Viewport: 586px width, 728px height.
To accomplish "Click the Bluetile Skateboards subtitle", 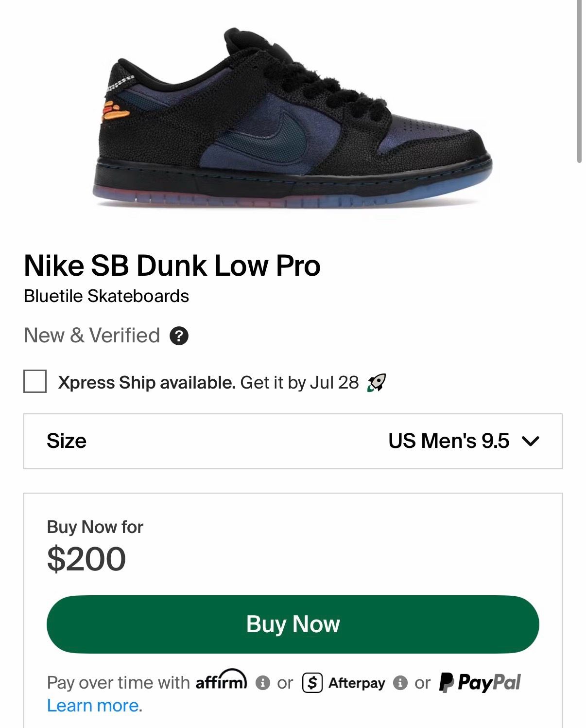I will 106,296.
